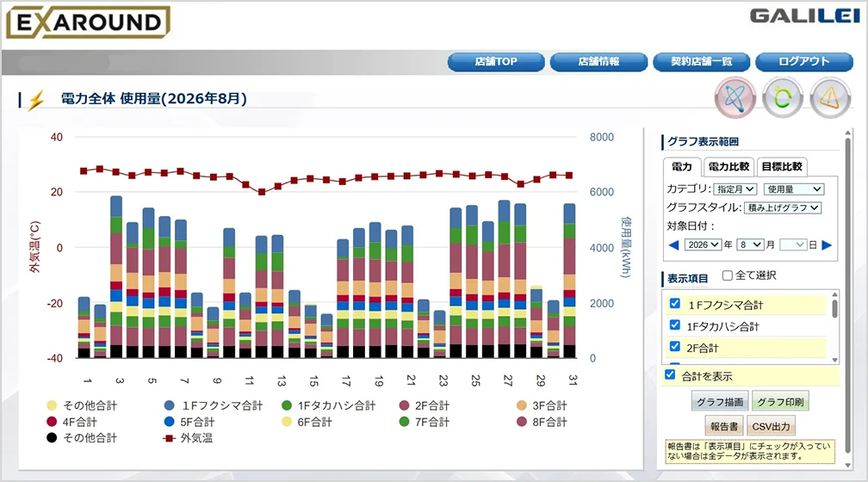Click the CSV出力 button
This screenshot has height=482, width=868.
[772, 426]
